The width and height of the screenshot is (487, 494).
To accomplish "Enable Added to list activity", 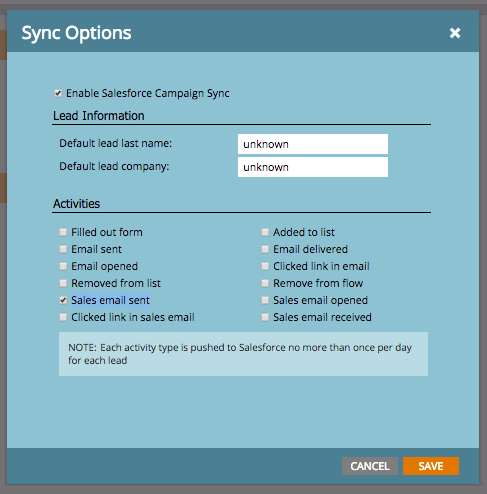I will (265, 232).
